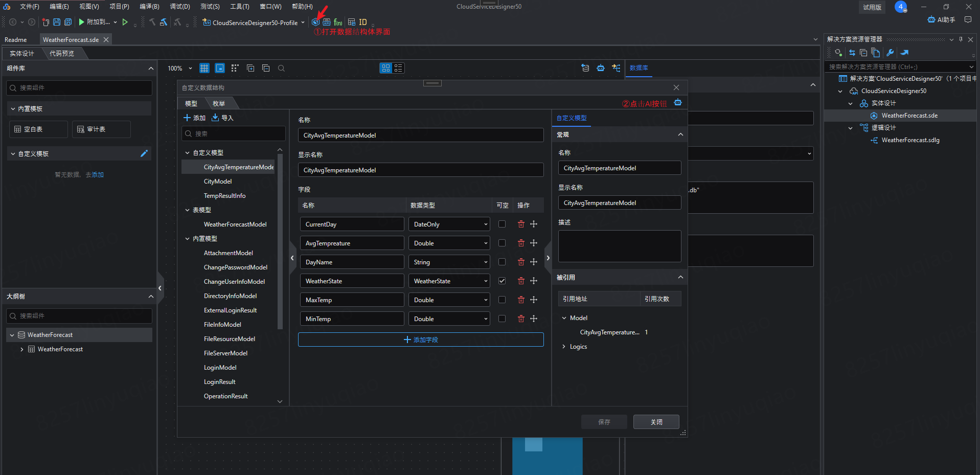Click the 关闭 button in dialog
This screenshot has width=980, height=475.
(x=656, y=422)
